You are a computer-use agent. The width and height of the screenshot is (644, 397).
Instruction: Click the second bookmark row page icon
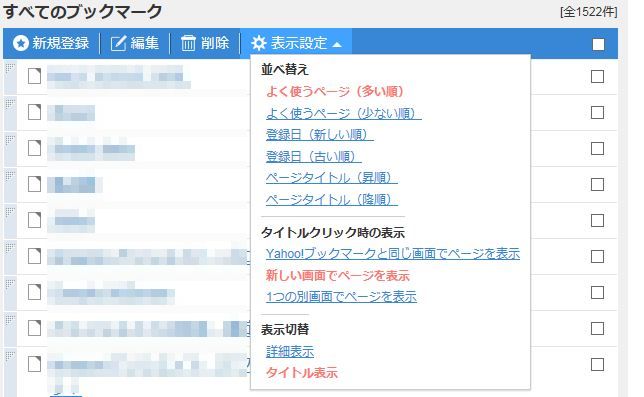click(x=34, y=112)
